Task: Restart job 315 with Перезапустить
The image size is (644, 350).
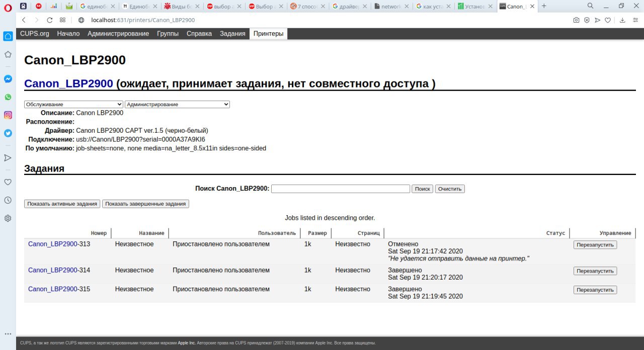Action: [595, 290]
